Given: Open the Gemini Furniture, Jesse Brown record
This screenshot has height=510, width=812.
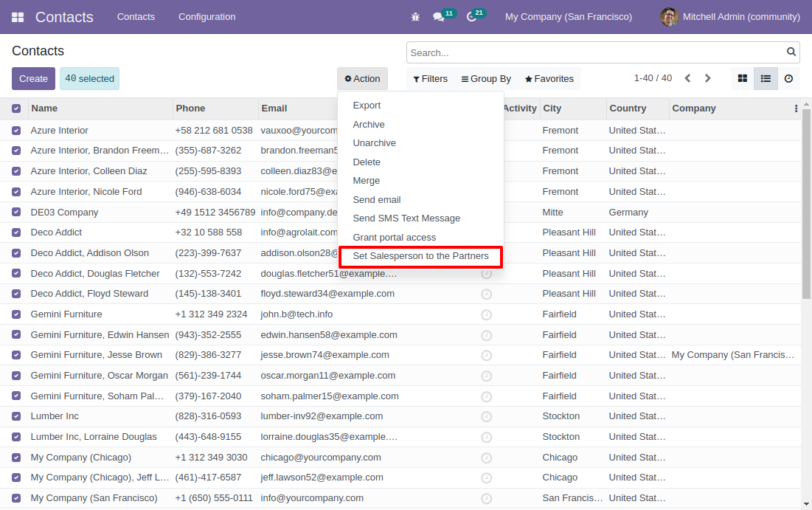Looking at the screenshot, I should [x=97, y=355].
